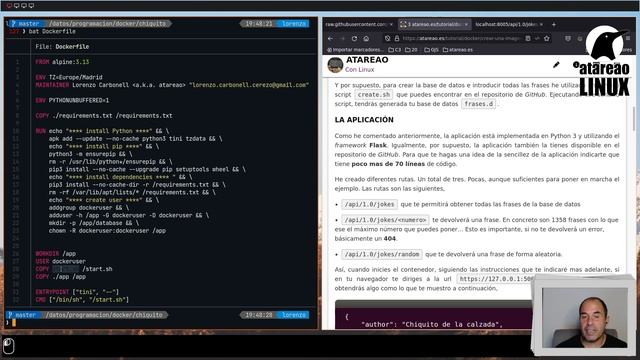Close the localhost:8005 tab

tap(541, 24)
